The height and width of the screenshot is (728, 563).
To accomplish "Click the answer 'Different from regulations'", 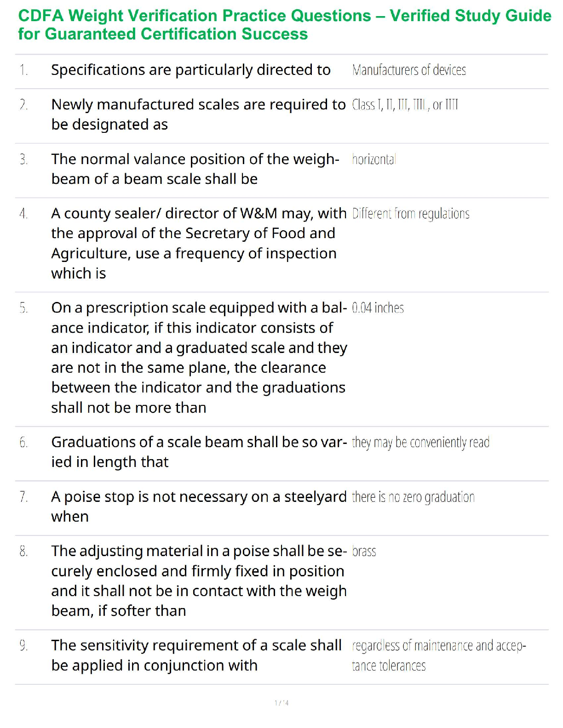I will point(410,214).
